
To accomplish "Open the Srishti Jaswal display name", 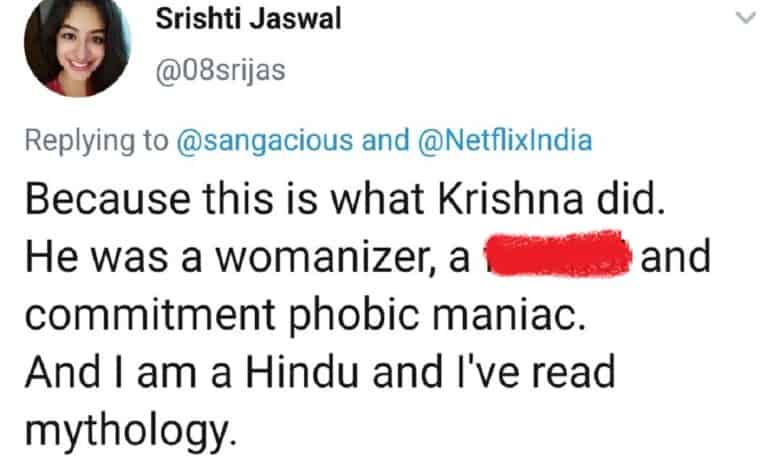I will tap(249, 19).
